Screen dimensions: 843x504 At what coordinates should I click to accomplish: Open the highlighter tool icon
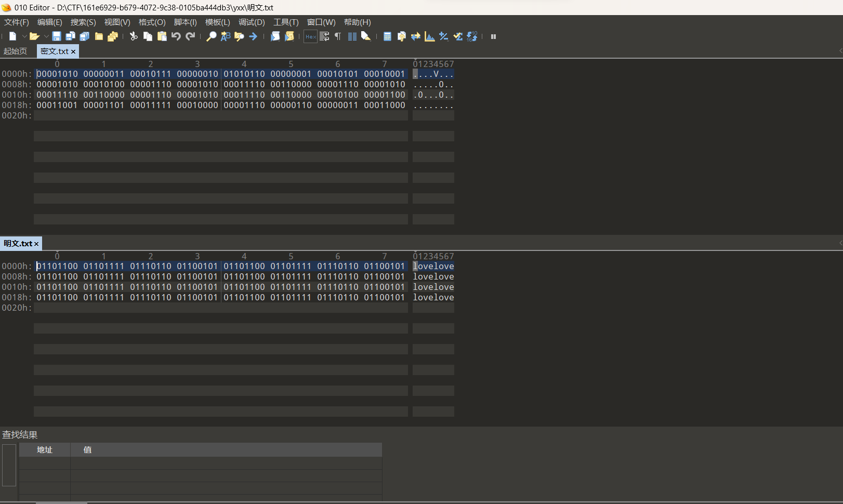point(366,36)
